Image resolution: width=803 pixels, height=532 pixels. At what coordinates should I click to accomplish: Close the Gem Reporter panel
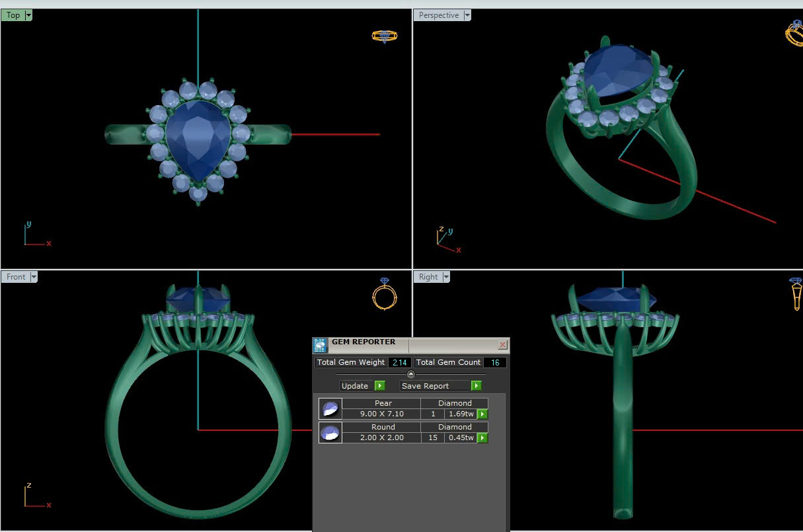tap(502, 345)
